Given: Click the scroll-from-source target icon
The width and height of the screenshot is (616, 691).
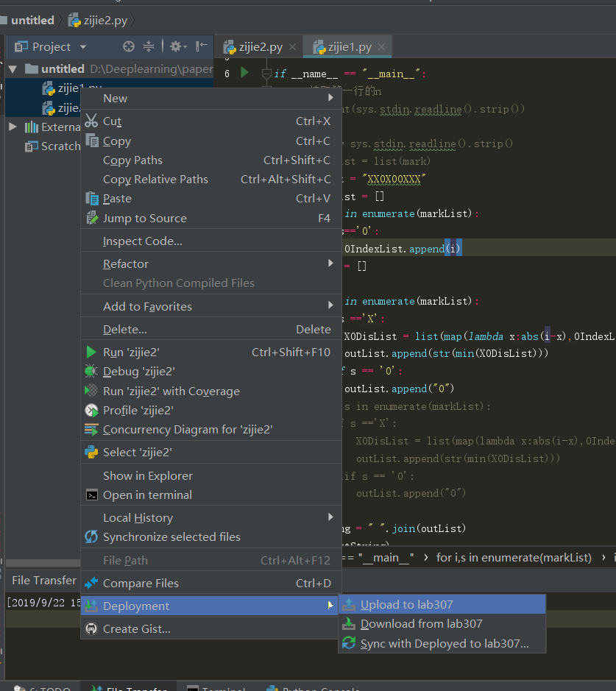Looking at the screenshot, I should (x=129, y=46).
